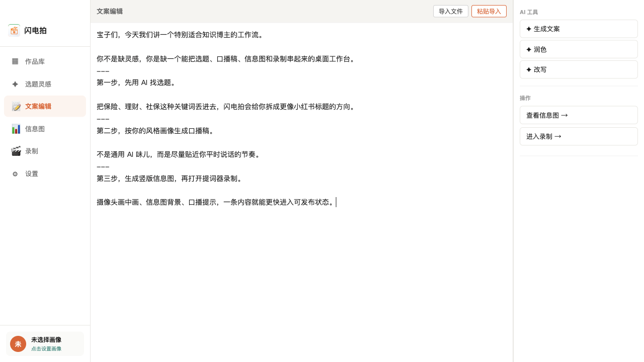Click the 导入文件 button
The width and height of the screenshot is (644, 362).
(x=451, y=11)
